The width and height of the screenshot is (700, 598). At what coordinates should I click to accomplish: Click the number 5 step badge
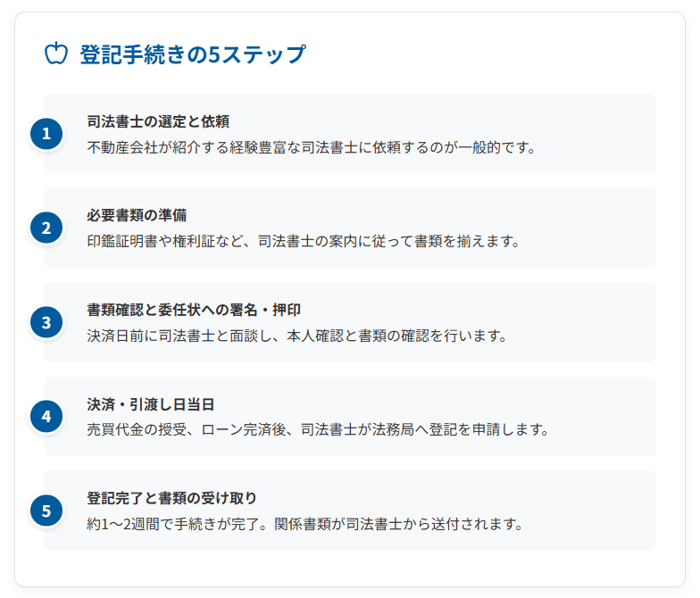pos(46,511)
